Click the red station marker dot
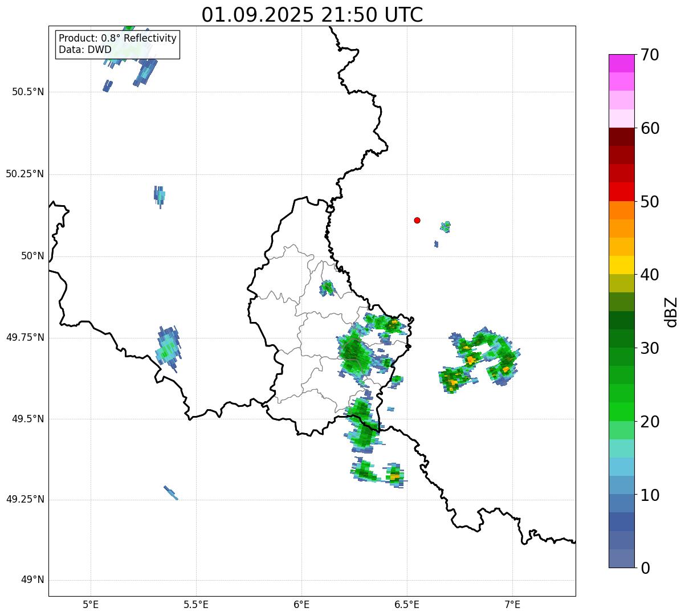 click(417, 221)
